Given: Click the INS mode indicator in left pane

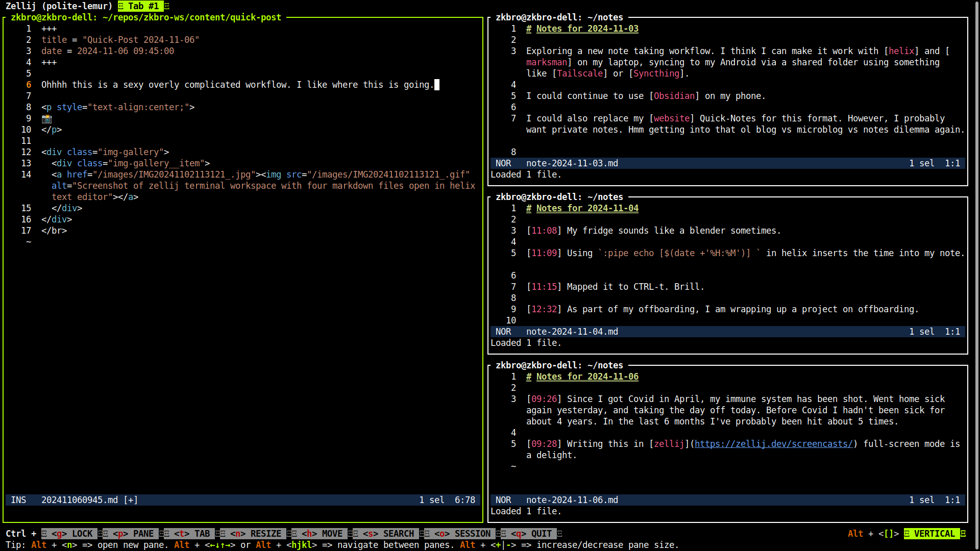Looking at the screenshot, I should pyautogui.click(x=18, y=500).
